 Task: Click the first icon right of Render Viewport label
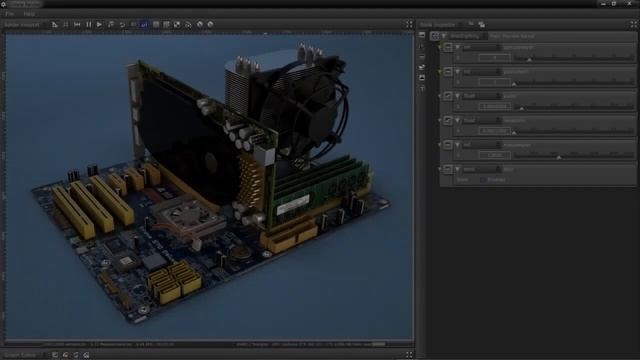coord(55,24)
